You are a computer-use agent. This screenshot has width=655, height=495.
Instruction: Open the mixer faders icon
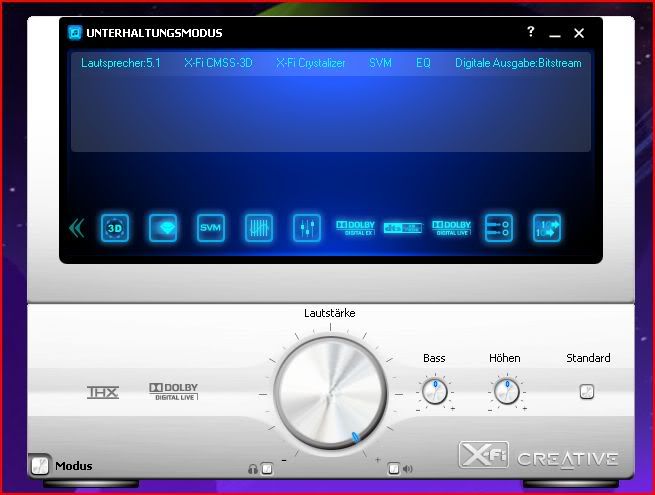[307, 228]
